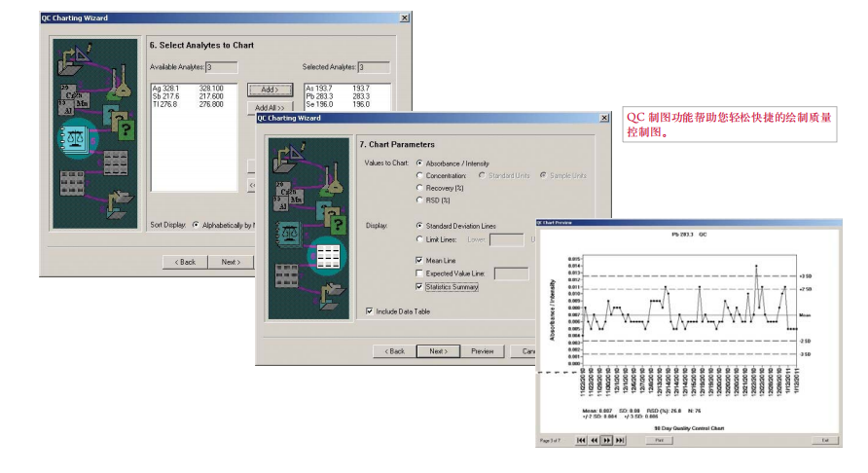Click the Add > button for analytes
The width and height of the screenshot is (868, 473).
[x=270, y=90]
